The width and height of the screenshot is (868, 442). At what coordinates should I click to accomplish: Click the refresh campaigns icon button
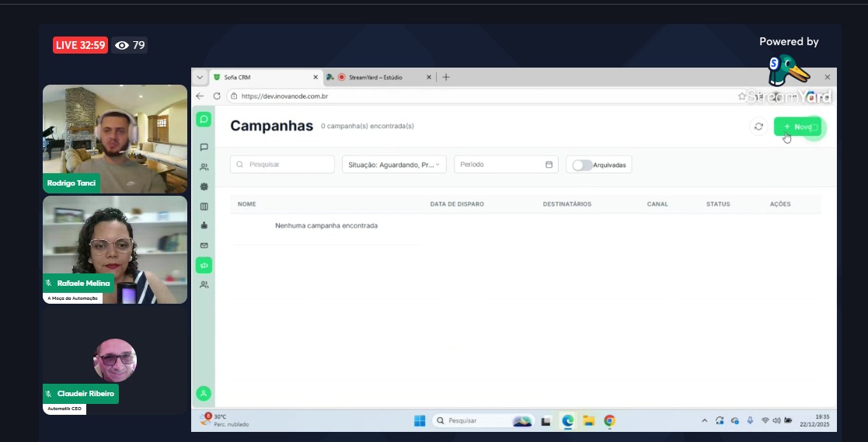[758, 127]
